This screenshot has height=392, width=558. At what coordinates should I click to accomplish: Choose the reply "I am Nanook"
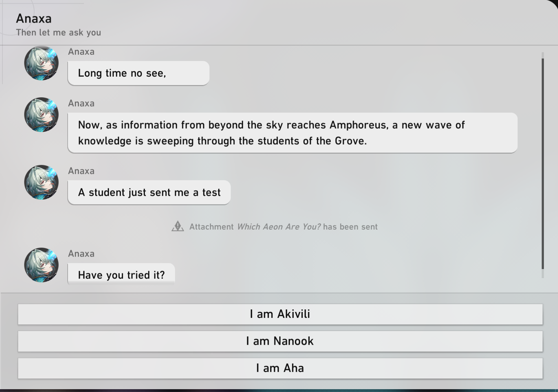pyautogui.click(x=280, y=341)
